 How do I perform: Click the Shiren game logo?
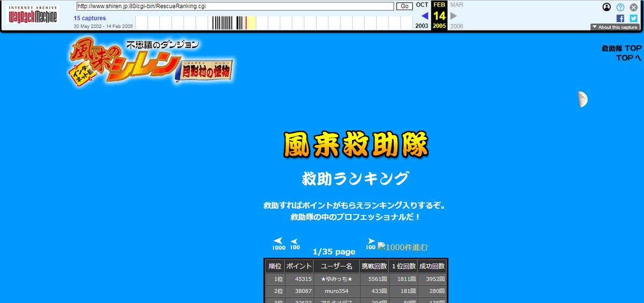click(x=151, y=62)
